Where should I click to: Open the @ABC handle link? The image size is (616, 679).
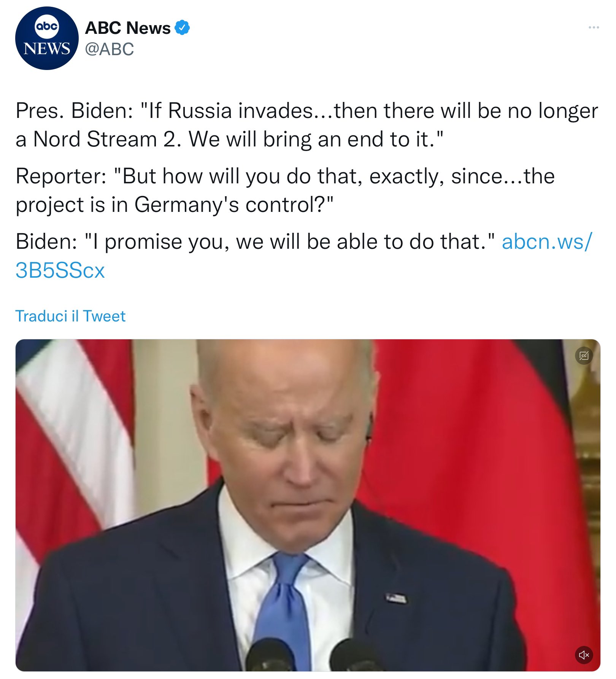[110, 49]
